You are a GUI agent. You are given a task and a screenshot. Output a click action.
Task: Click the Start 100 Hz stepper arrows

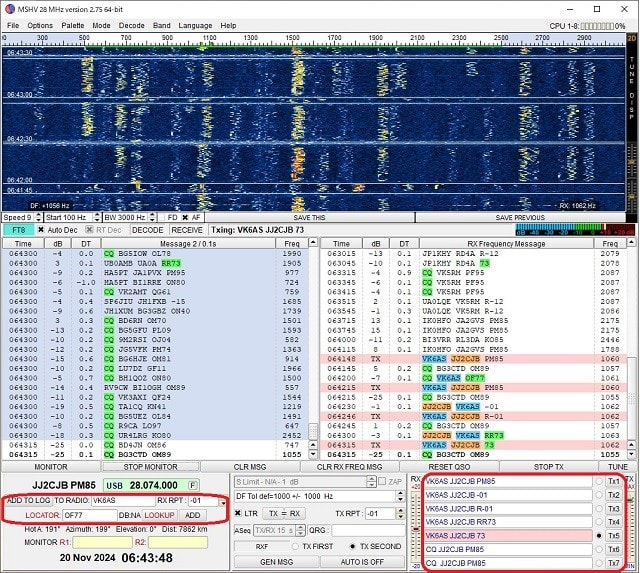pyautogui.click(x=97, y=218)
